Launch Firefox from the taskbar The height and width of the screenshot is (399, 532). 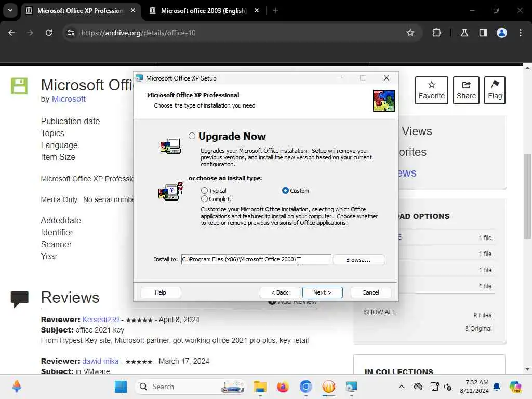click(283, 387)
